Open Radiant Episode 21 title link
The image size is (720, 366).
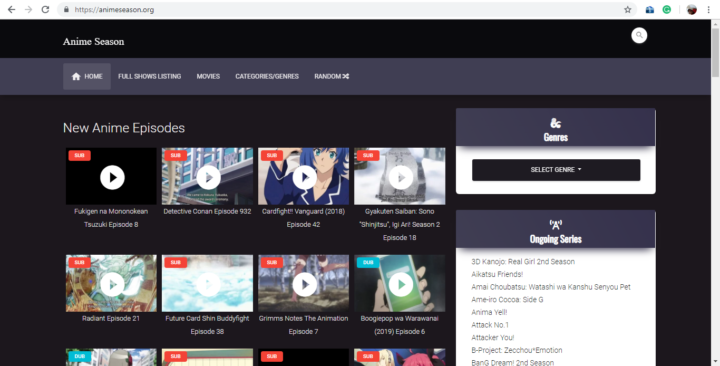pyautogui.click(x=111, y=318)
